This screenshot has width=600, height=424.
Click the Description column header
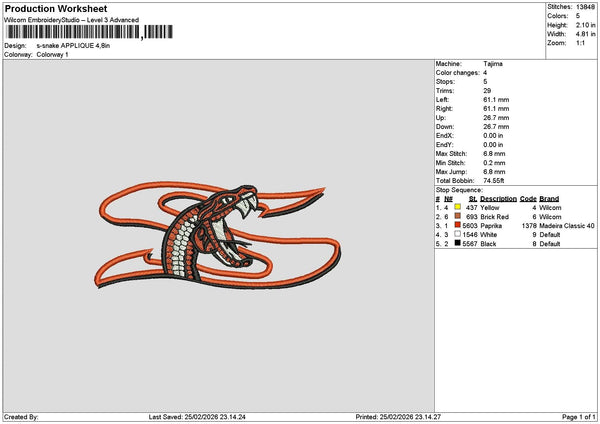coord(498,198)
